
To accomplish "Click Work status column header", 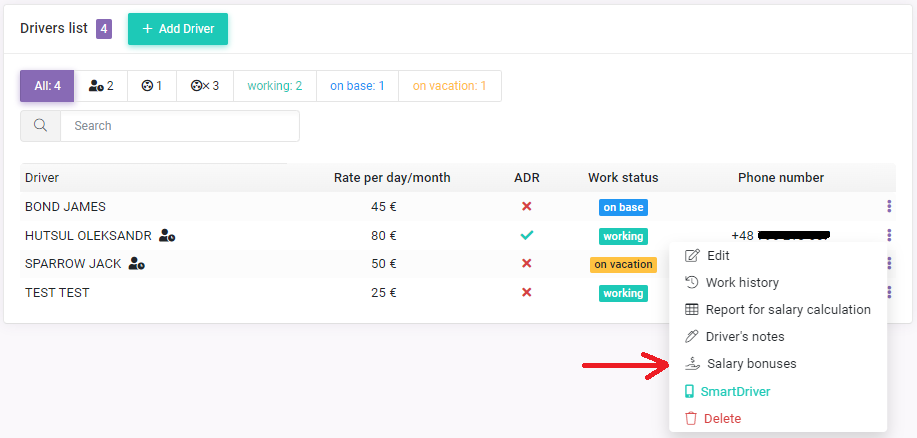I will click(623, 178).
